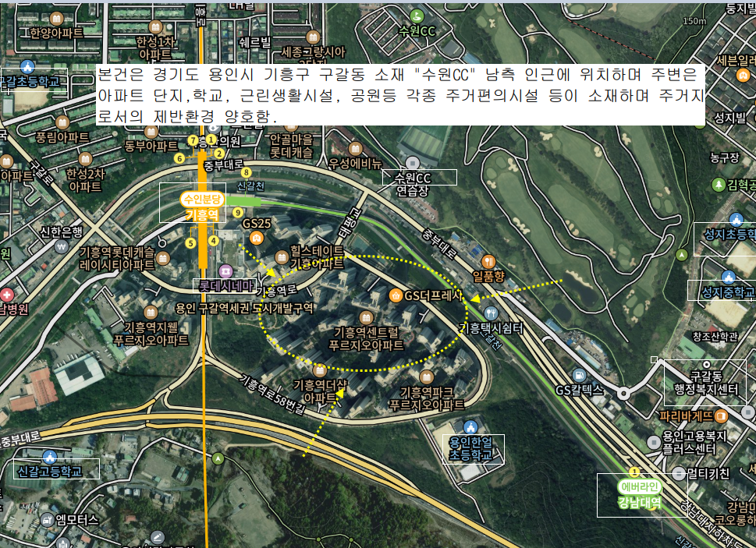This screenshot has width=756, height=548.
Task: Click the 한양아파트 apartment marker icon
Action: point(56,19)
